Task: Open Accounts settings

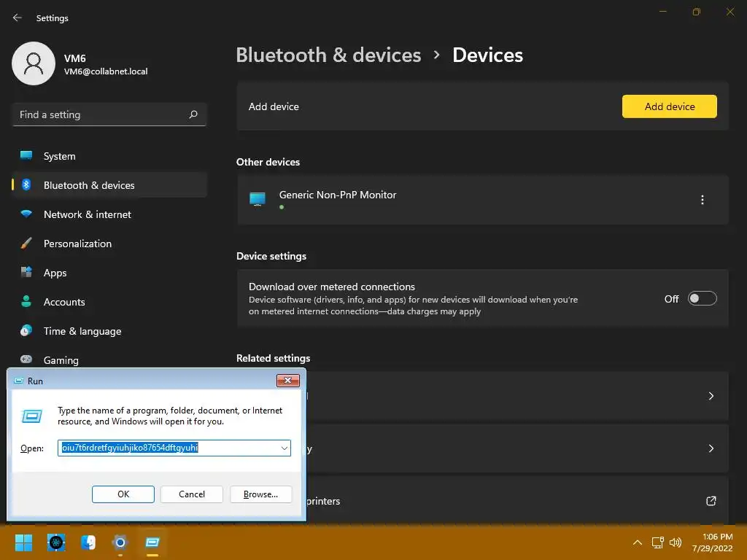Action: click(109, 302)
